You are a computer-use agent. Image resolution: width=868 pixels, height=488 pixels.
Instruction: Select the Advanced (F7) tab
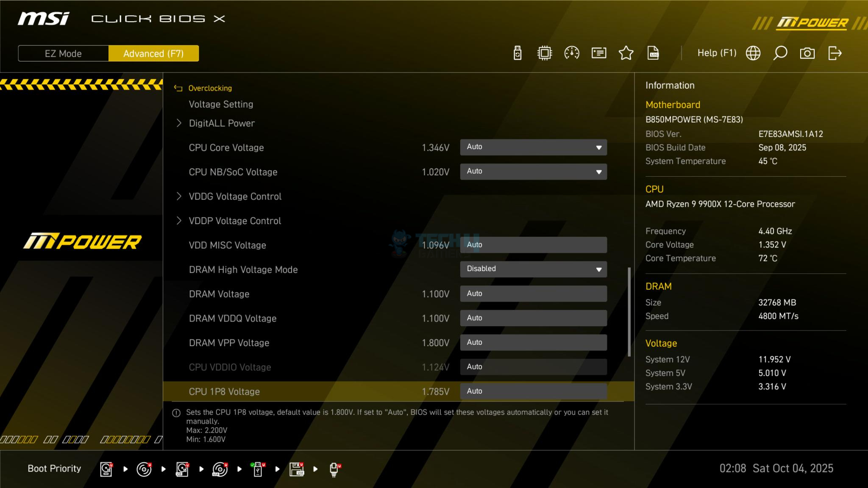pyautogui.click(x=153, y=54)
